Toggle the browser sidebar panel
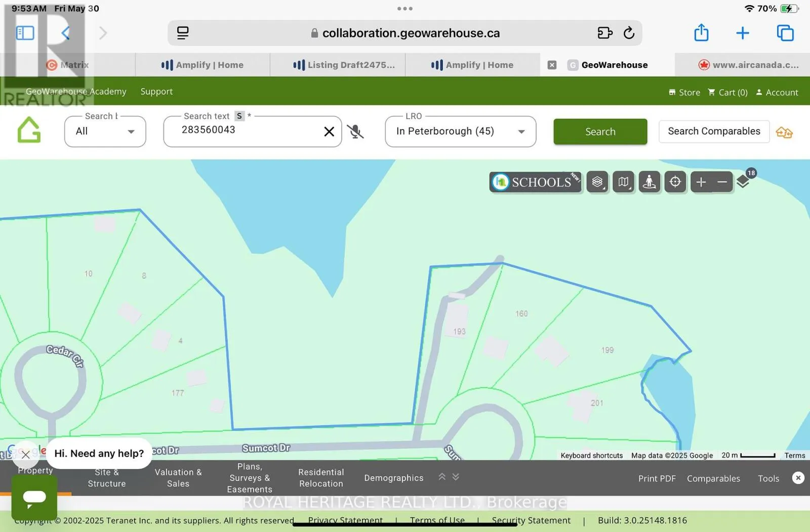 [25, 33]
